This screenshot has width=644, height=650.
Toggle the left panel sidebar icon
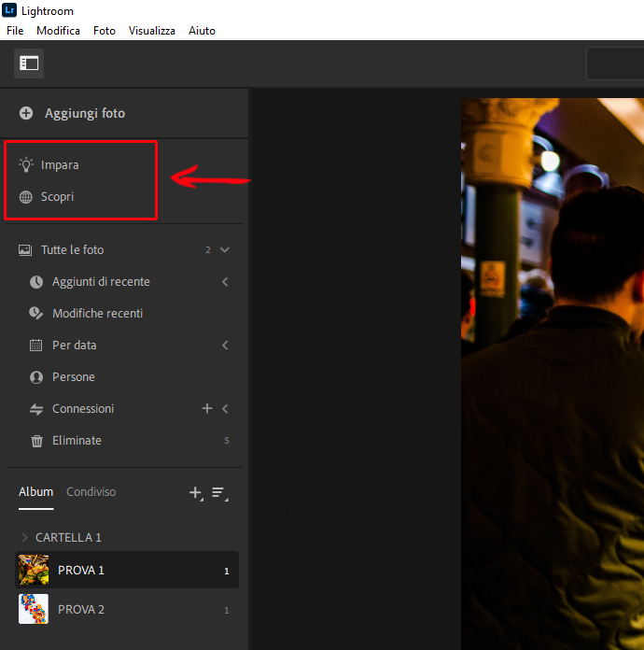point(29,64)
